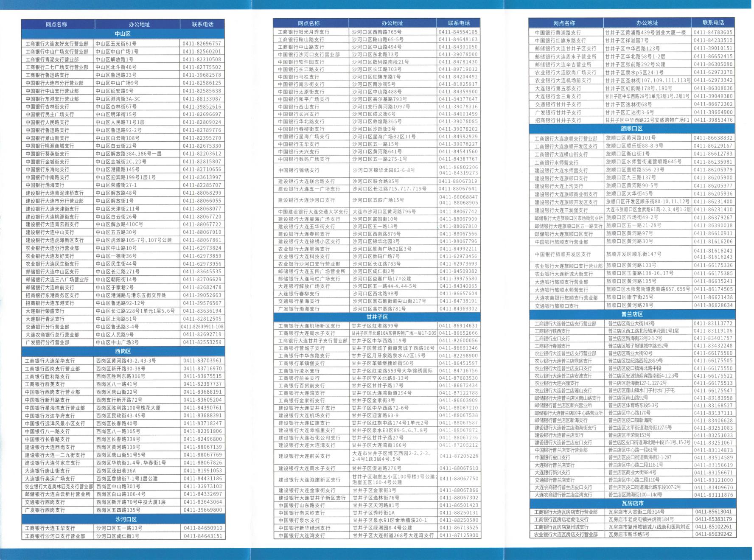Select branch 工商银行大连横山街支行
754x560 pixels.
click(x=561, y=154)
